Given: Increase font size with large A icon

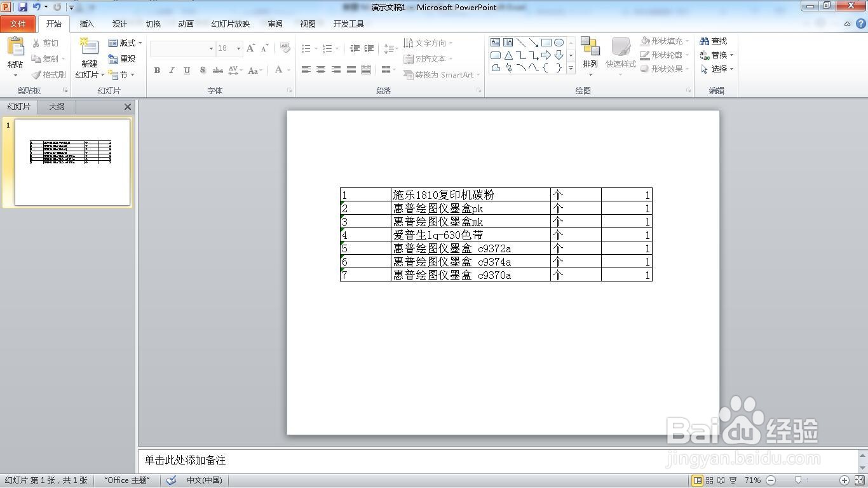Looking at the screenshot, I should pyautogui.click(x=251, y=48).
